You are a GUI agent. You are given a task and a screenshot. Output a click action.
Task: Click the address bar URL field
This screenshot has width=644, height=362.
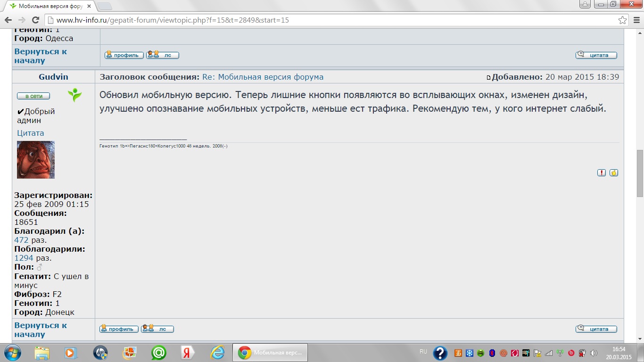(330, 20)
